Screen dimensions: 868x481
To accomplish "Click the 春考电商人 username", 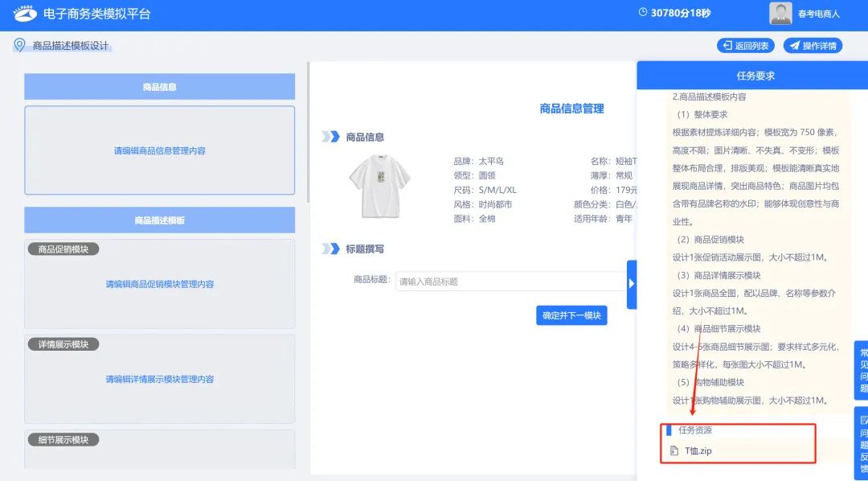I will (x=819, y=14).
